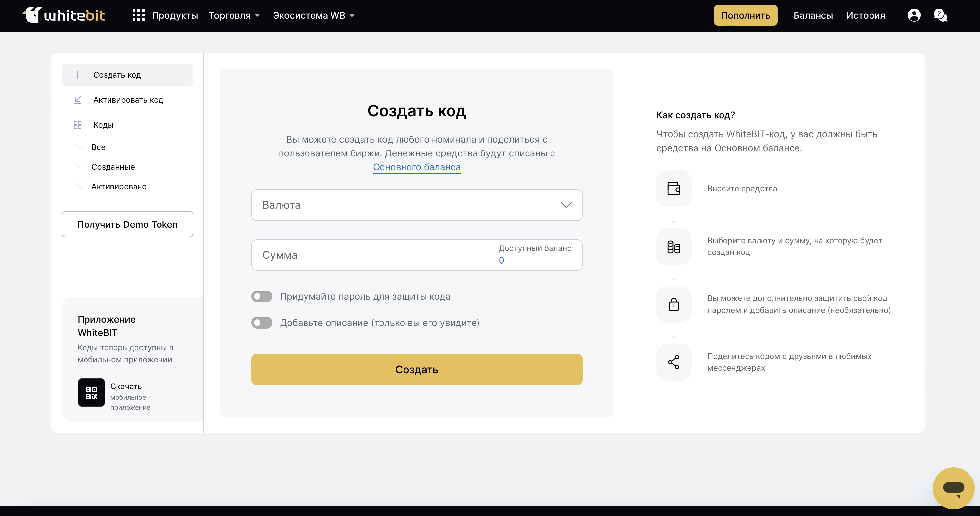The height and width of the screenshot is (516, 980).
Task: Show Все codes
Action: pyautogui.click(x=98, y=147)
